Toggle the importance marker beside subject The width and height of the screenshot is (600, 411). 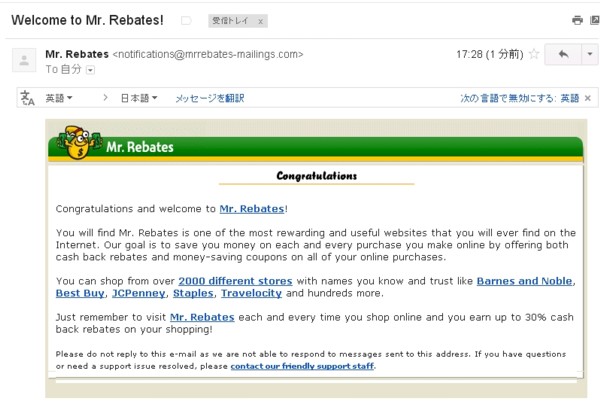[186, 20]
